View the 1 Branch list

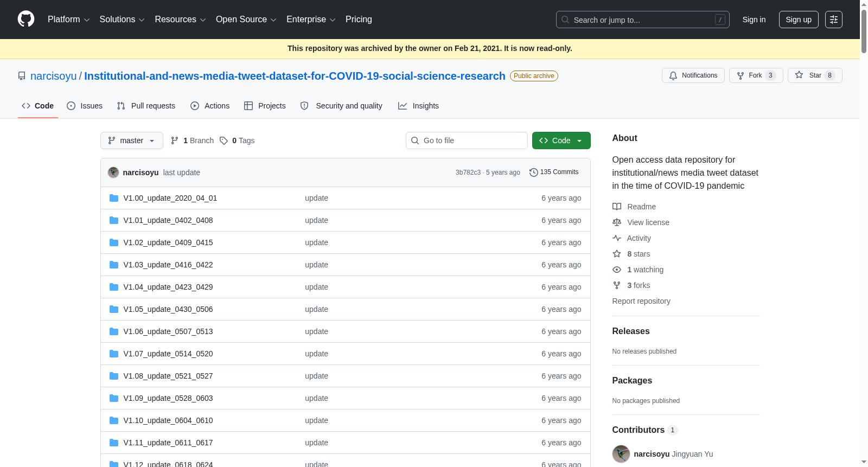pyautogui.click(x=192, y=140)
